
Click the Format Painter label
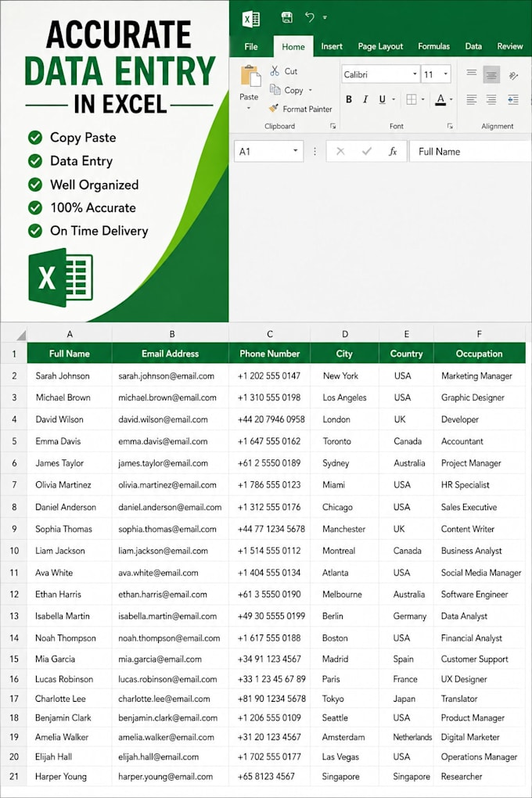point(307,109)
